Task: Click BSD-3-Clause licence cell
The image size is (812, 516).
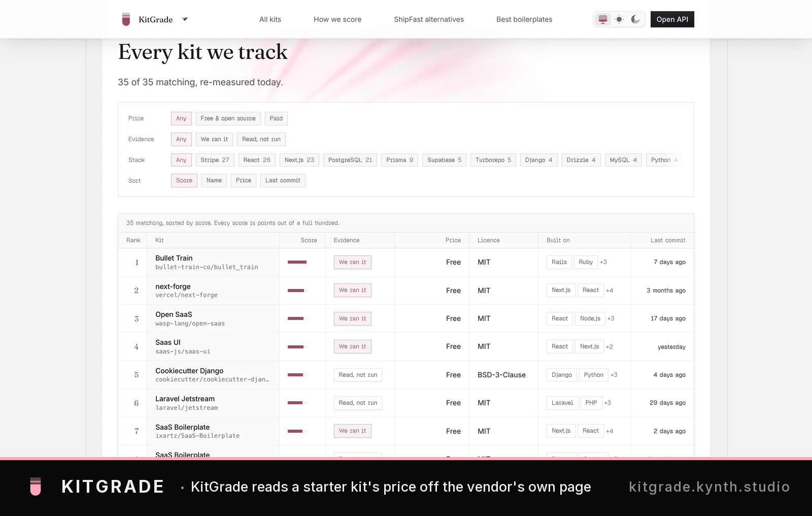Action: [x=501, y=375]
